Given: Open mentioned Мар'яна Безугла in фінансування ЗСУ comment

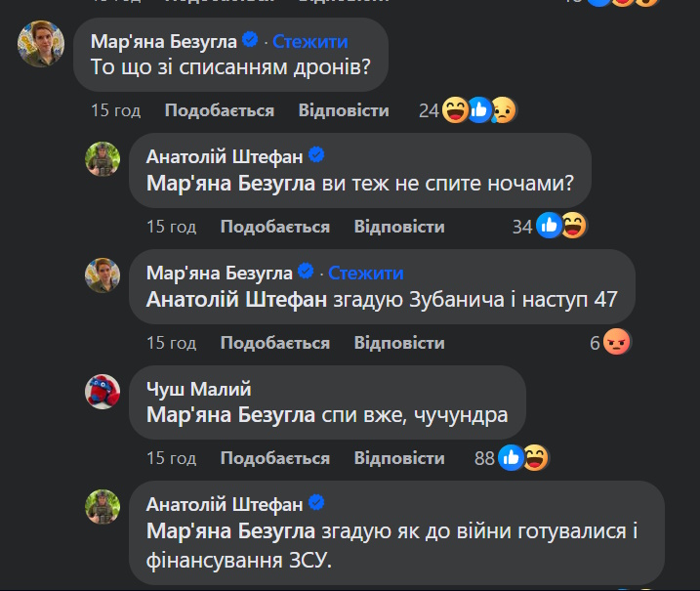Looking at the screenshot, I should 230,531.
